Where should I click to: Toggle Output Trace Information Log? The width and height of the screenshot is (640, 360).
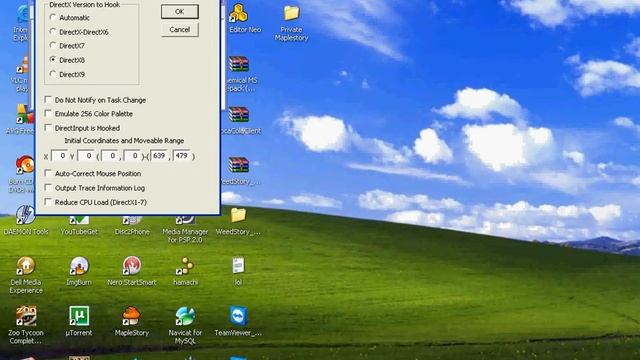click(x=48, y=188)
